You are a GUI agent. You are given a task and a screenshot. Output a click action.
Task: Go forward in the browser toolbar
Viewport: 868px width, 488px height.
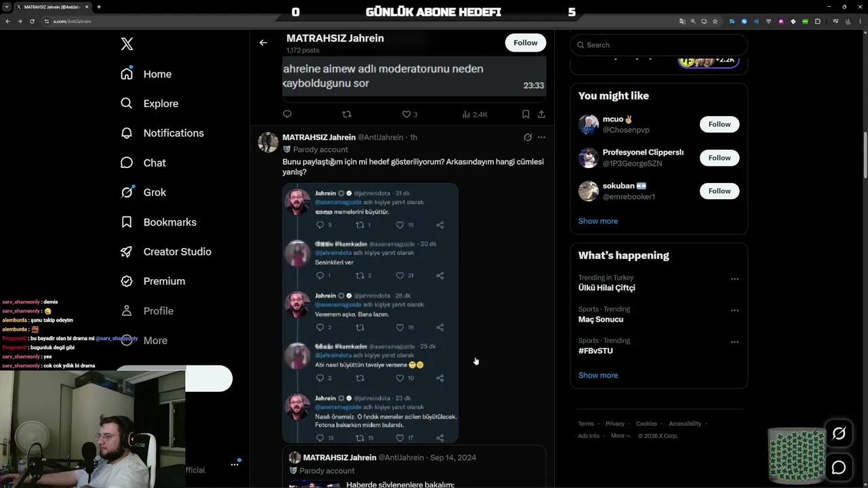pos(20,21)
